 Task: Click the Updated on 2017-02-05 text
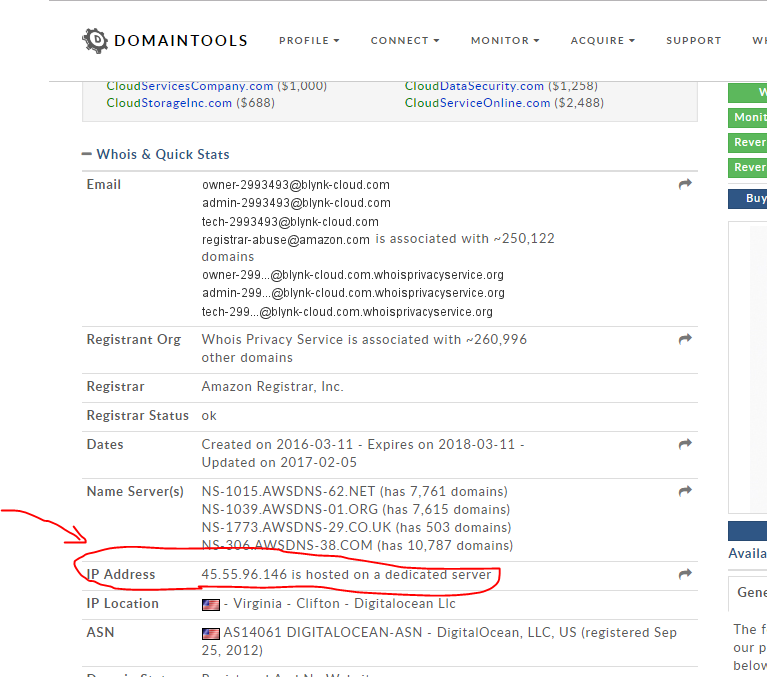pyautogui.click(x=279, y=462)
